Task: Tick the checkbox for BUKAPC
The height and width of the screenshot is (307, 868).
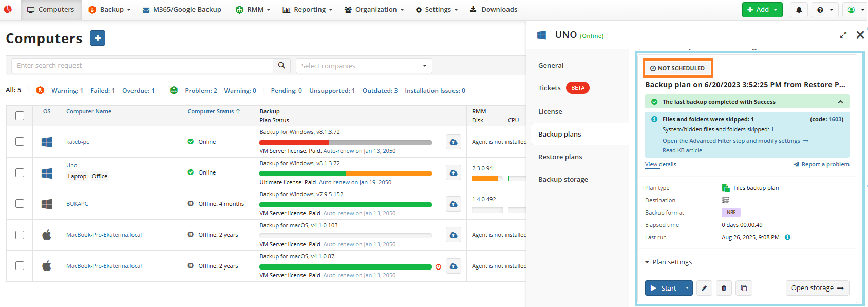Action: tap(20, 203)
